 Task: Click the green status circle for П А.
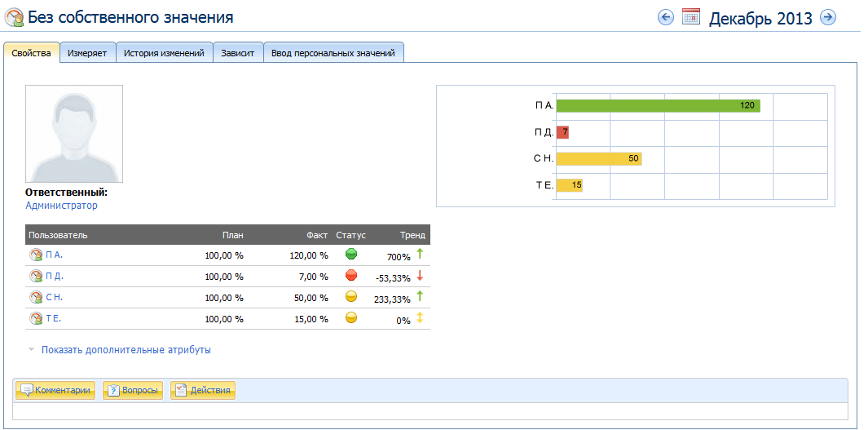click(351, 255)
